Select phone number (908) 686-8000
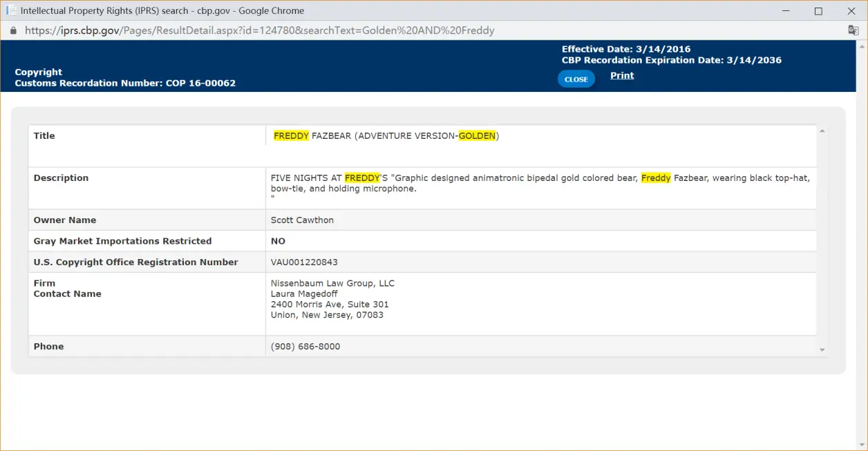The image size is (868, 451). 305,347
